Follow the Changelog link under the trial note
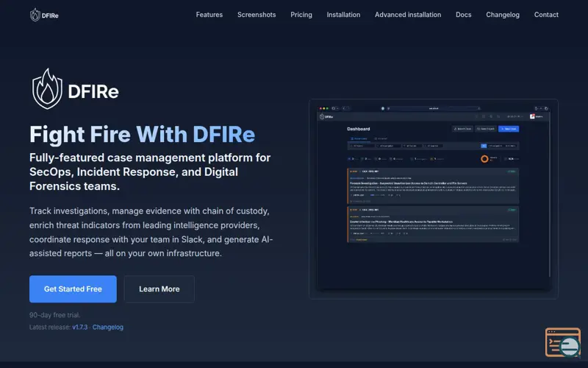The width and height of the screenshot is (588, 368). [x=107, y=327]
